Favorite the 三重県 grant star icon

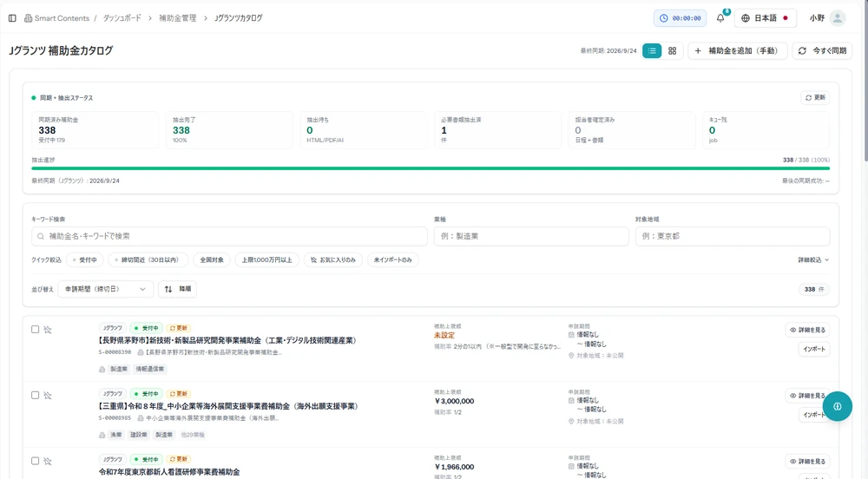tap(48, 396)
